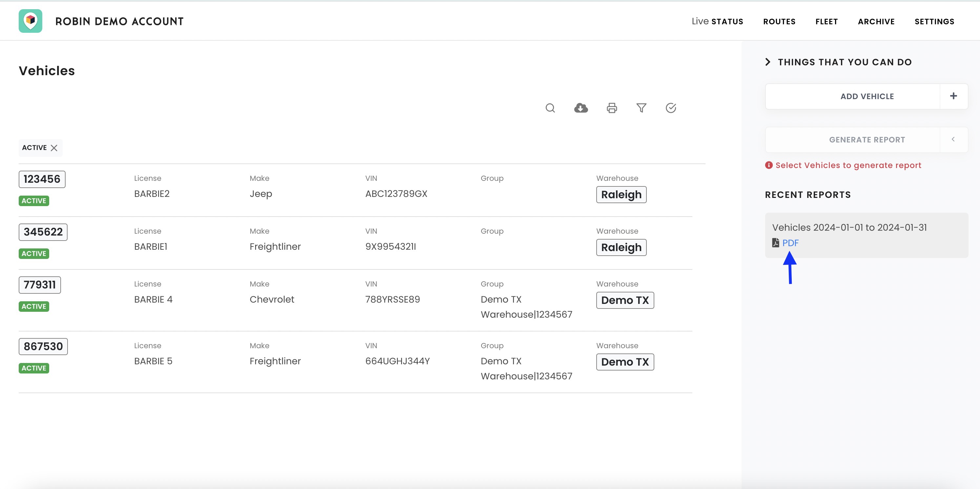The width and height of the screenshot is (980, 489).
Task: Collapse Things That You Can Do panel
Action: coord(768,62)
